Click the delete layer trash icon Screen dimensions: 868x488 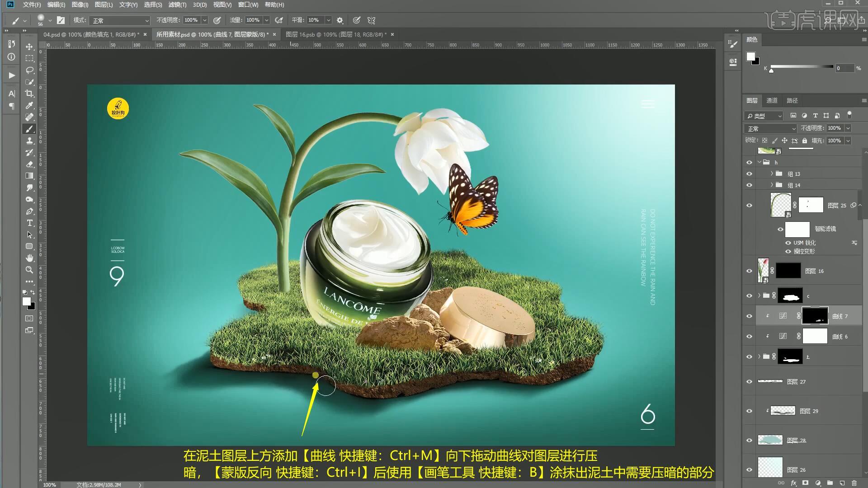pos(854,483)
